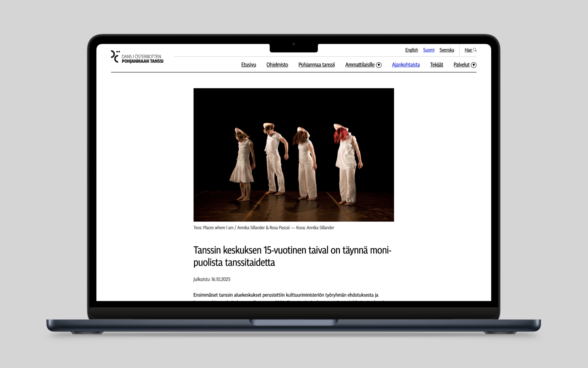Open the Ohjelmisto menu item
This screenshot has height=368, width=588.
coord(277,65)
